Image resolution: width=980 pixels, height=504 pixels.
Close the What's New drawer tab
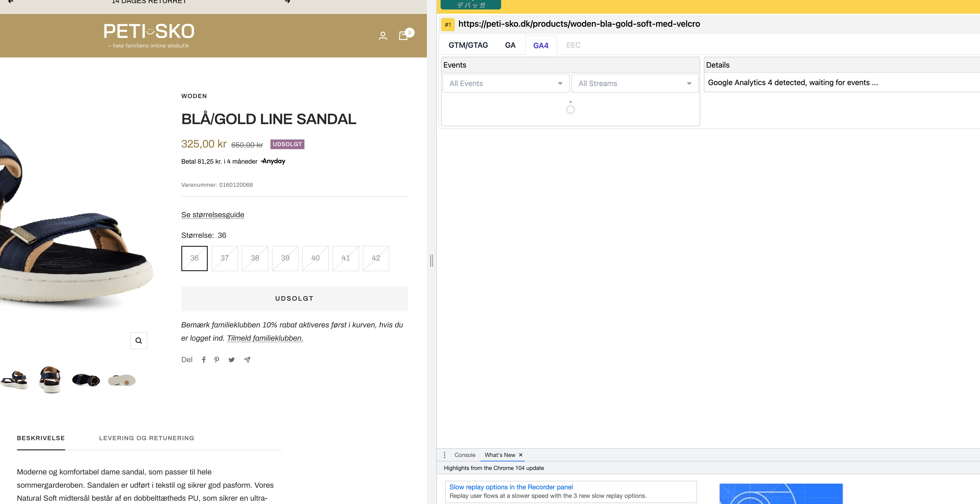click(520, 455)
